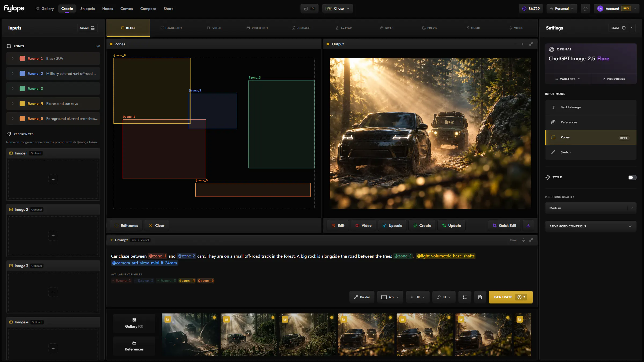Add image to Image 1 slot
The image size is (644, 362).
pyautogui.click(x=53, y=179)
